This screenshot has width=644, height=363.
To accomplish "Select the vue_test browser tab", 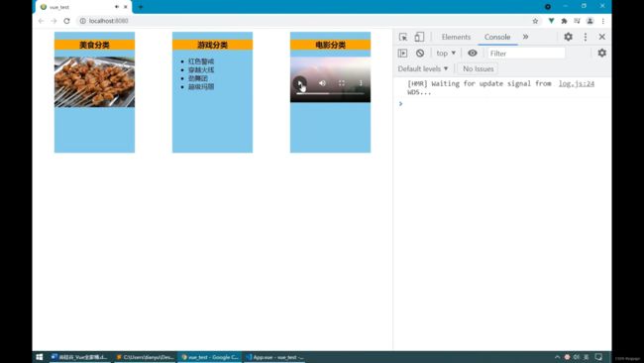I will (x=84, y=7).
